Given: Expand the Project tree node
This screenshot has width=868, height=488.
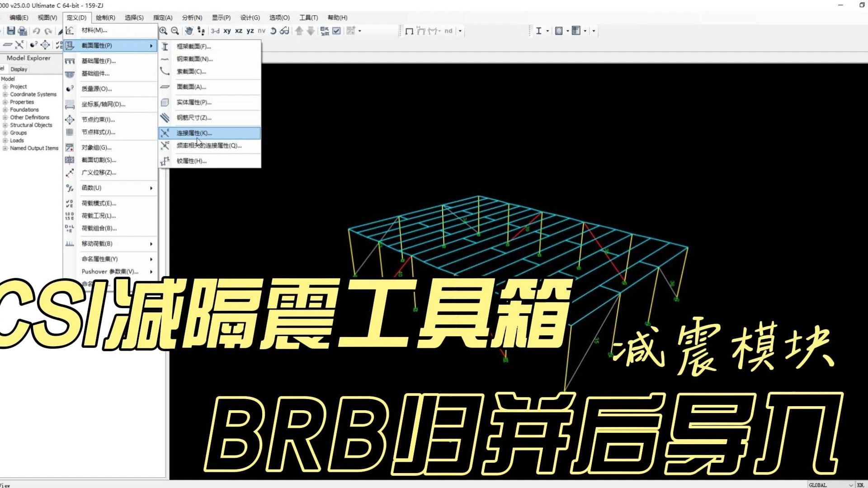Looking at the screenshot, I should 5,87.
